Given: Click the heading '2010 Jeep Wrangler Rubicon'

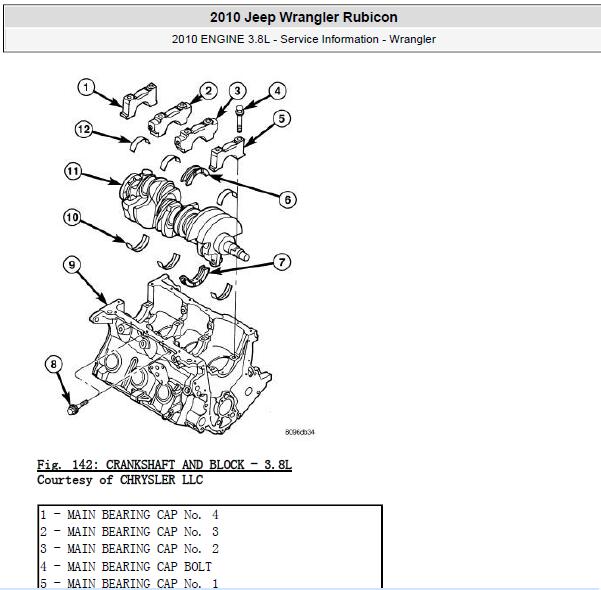Looking at the screenshot, I should click(x=304, y=17).
